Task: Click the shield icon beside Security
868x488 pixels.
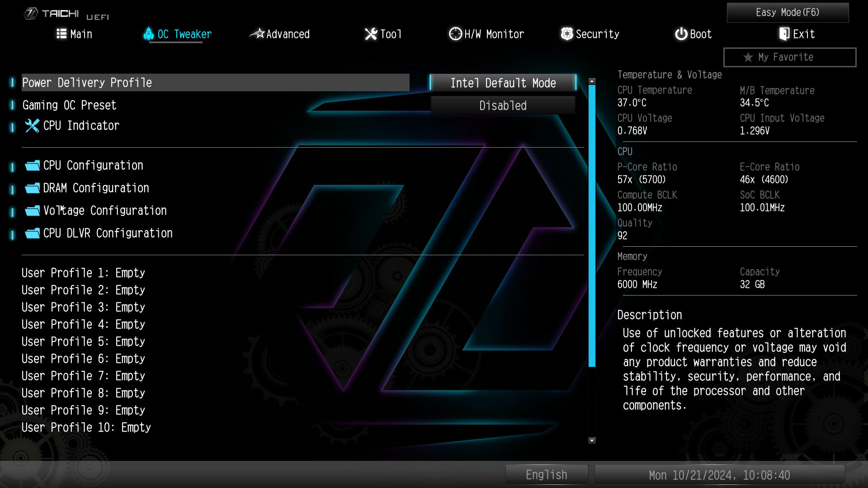Action: coord(566,34)
